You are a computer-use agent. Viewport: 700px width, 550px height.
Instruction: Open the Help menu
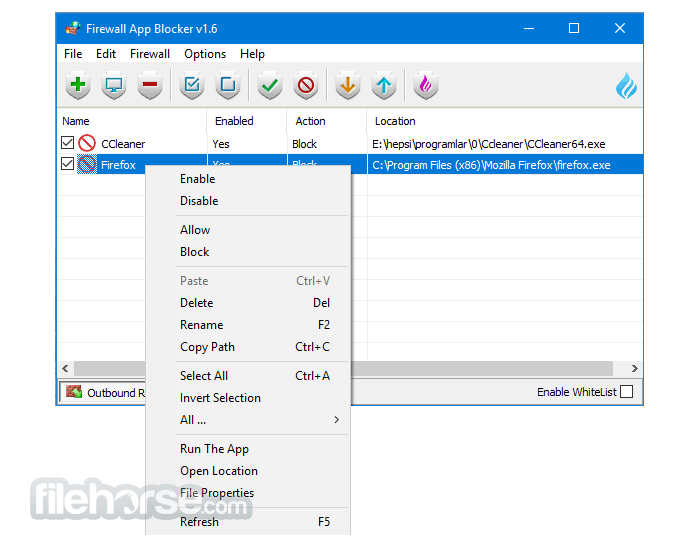(x=252, y=54)
